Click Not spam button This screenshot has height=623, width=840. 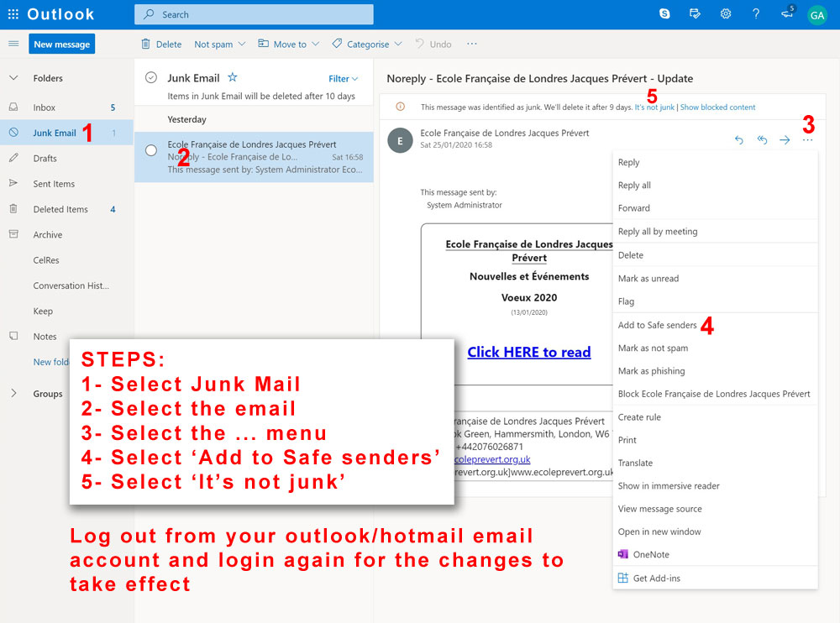pos(213,44)
